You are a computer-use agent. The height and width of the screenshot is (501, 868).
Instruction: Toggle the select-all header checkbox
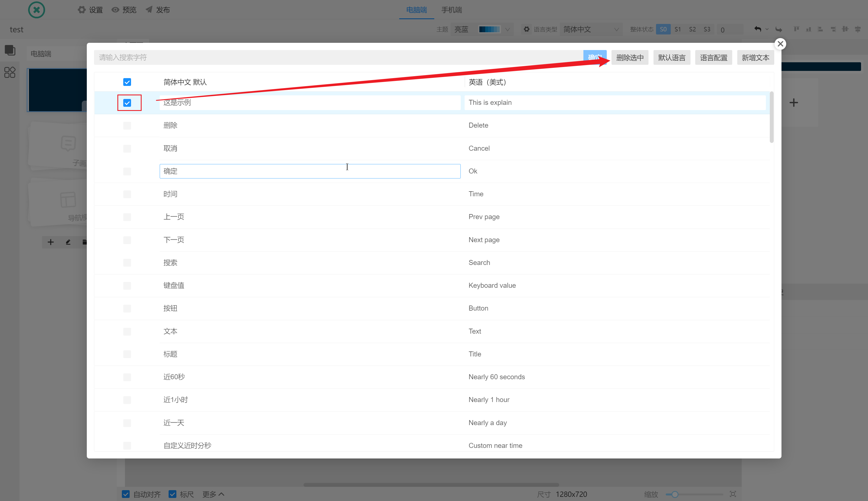127,82
